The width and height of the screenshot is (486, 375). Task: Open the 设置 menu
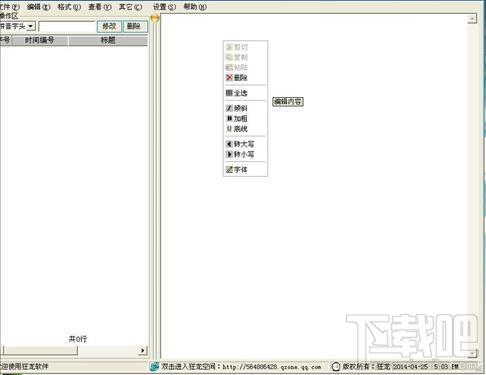(x=164, y=7)
